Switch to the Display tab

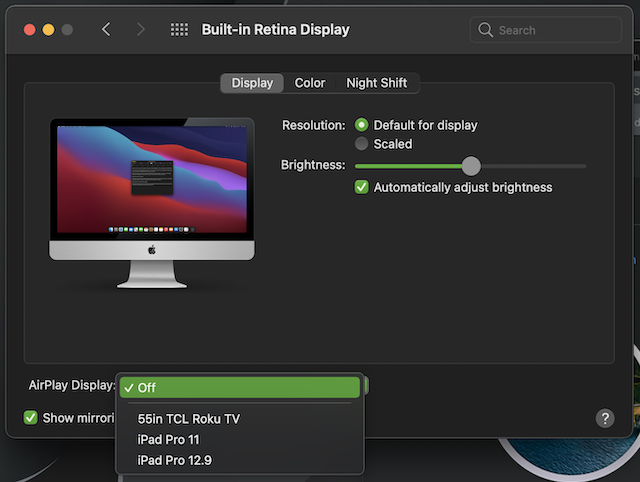pos(252,83)
